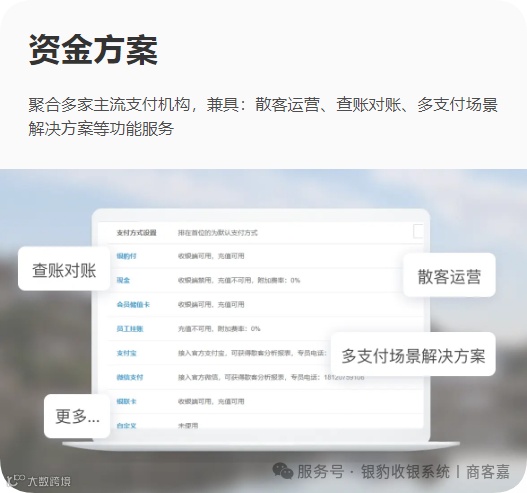
Task: Open the 银联卡 payment link
Action: (126, 402)
